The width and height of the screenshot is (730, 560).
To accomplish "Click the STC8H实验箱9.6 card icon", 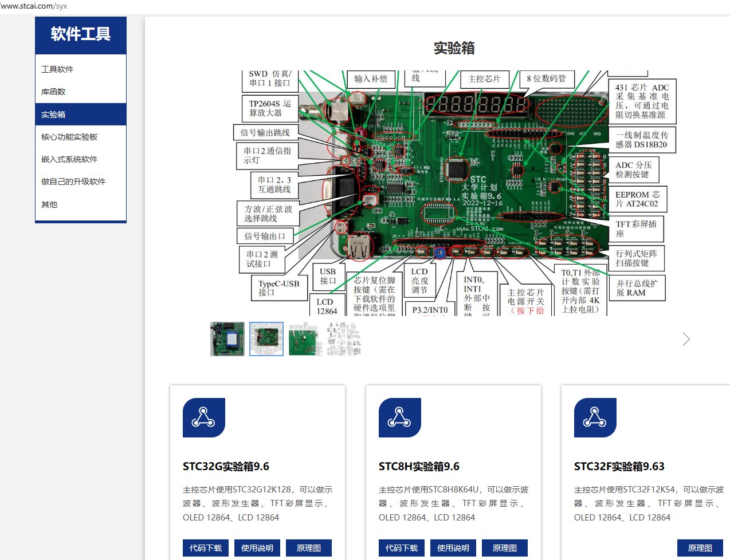I will pos(400,417).
